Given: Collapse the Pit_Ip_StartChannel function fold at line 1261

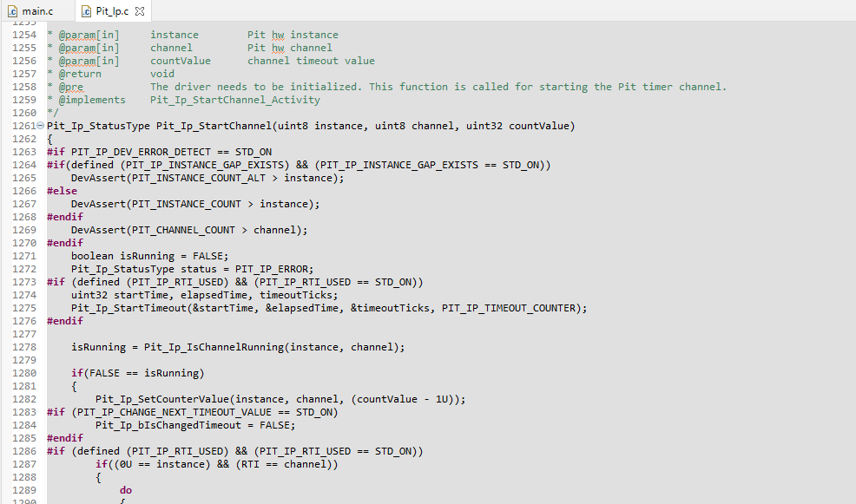Looking at the screenshot, I should pos(41,126).
